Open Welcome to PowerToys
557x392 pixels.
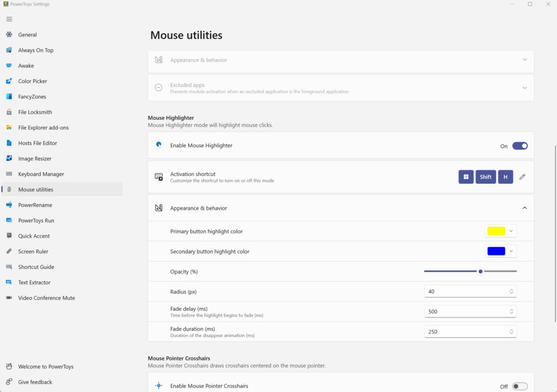[46, 366]
